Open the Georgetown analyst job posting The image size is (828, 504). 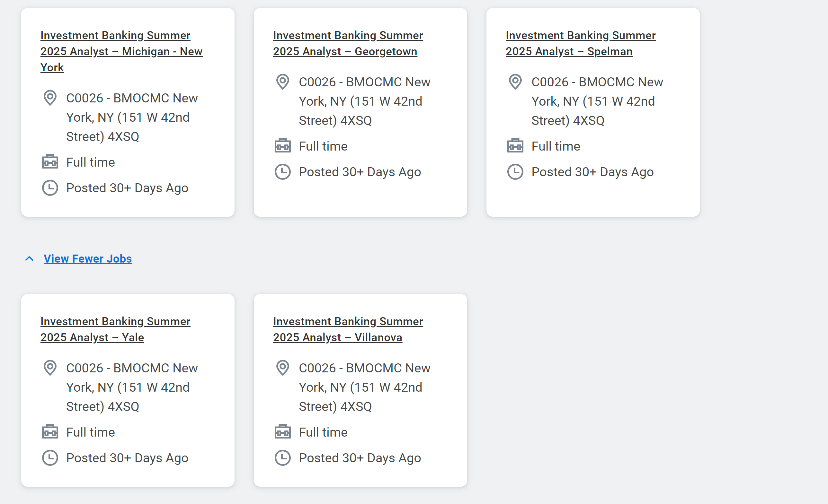coord(347,43)
